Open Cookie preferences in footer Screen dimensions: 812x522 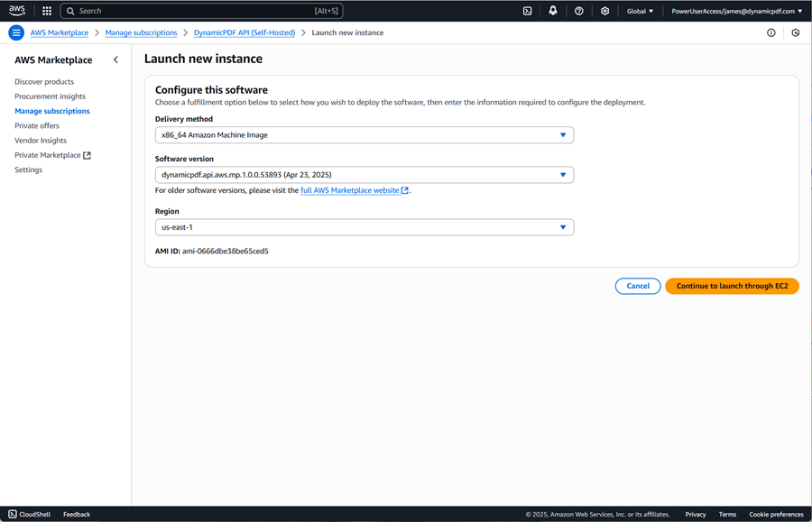[776, 514]
